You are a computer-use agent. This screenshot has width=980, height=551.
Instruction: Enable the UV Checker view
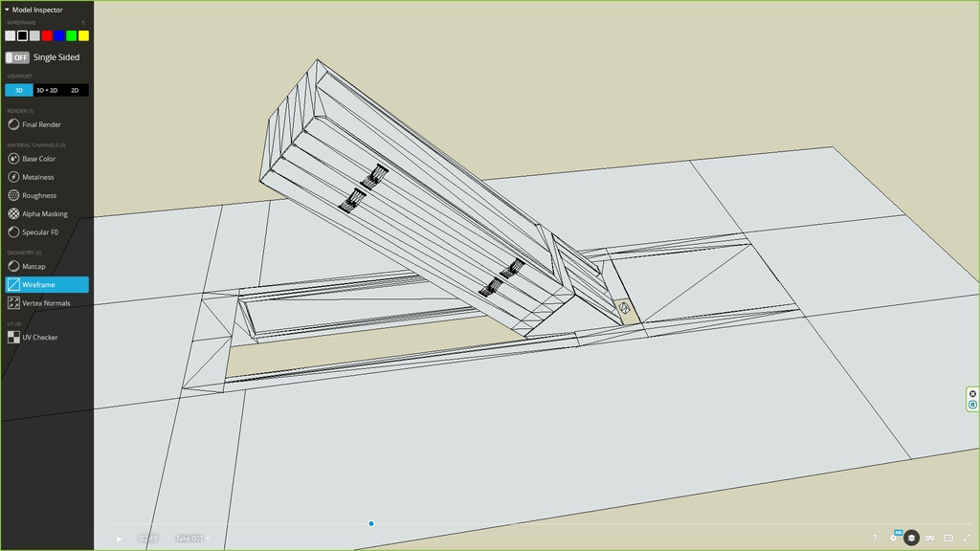(x=39, y=338)
